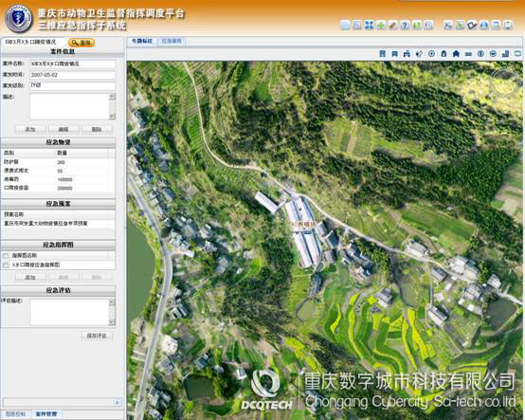525x420 pixels.
Task: Select the 重庆市突发重大动物疫情应急专项预案 row
Action: pos(58,224)
